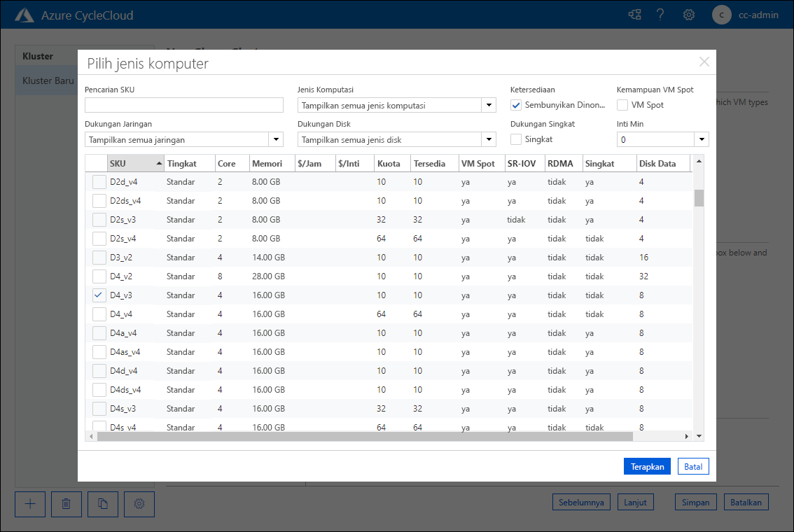Screen dimensions: 794x532
Task: Click the Lanjut button
Action: click(x=635, y=501)
